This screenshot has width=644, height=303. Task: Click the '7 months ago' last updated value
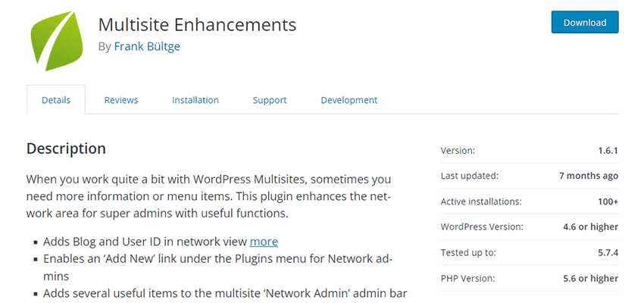(x=589, y=176)
